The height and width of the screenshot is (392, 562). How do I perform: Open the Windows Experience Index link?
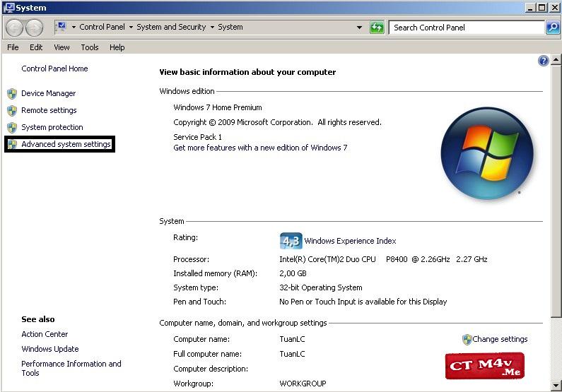click(x=350, y=241)
